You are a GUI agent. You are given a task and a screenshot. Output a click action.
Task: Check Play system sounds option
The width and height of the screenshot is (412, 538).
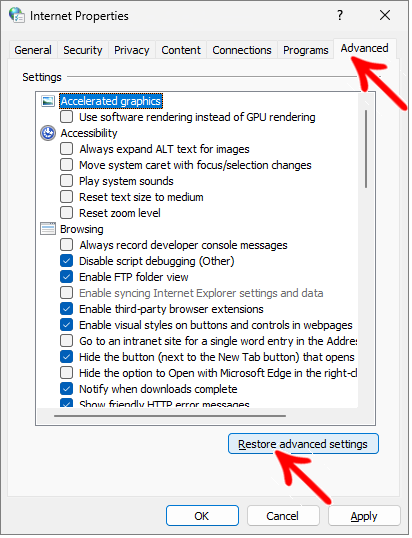pyautogui.click(x=67, y=181)
